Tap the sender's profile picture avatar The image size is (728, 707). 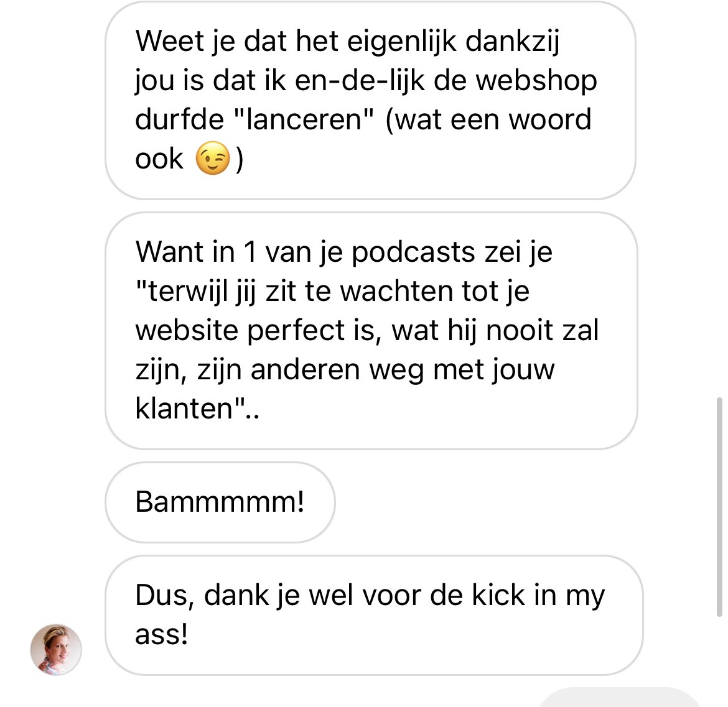pos(56,649)
